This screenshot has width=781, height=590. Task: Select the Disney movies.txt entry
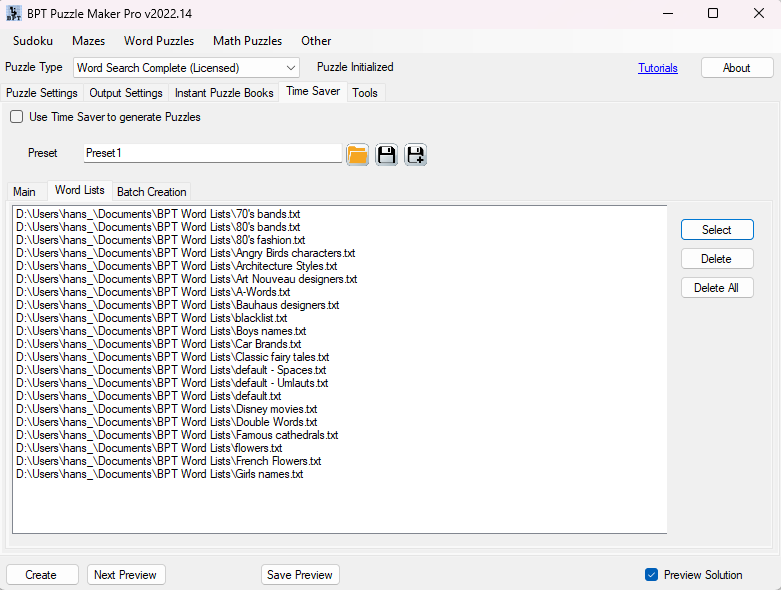pyautogui.click(x=166, y=409)
